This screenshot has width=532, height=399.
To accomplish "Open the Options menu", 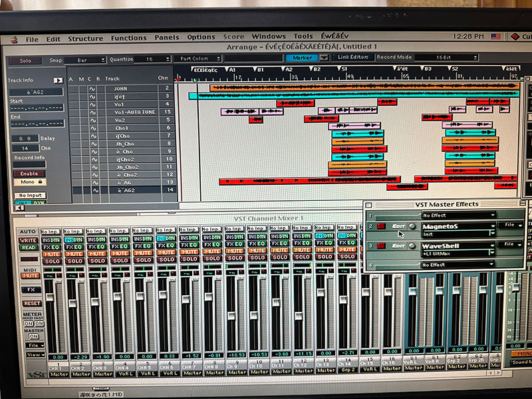I will [201, 37].
